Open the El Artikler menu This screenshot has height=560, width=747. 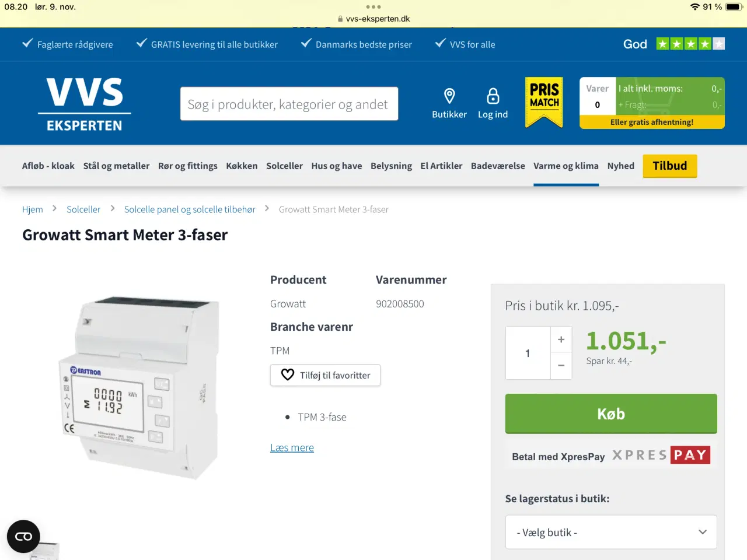click(441, 166)
